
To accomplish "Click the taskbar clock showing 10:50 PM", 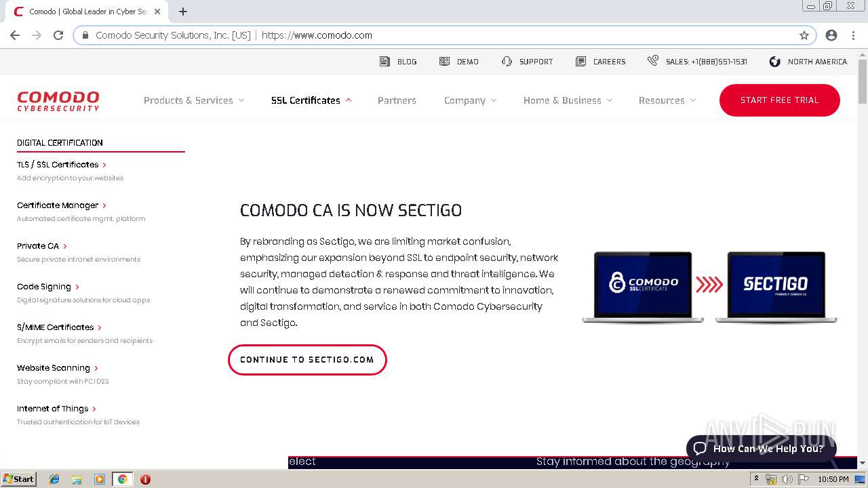I will (x=833, y=479).
